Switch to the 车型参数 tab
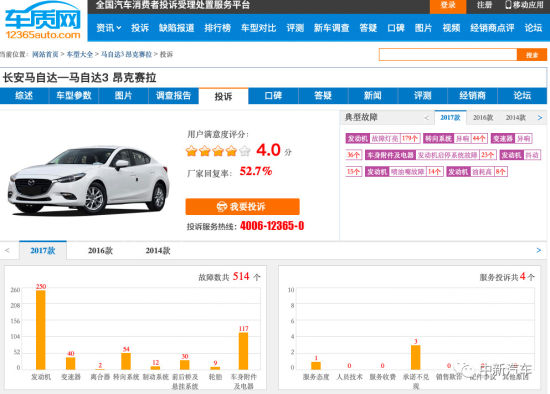Image resolution: width=550 pixels, height=394 pixels. (x=74, y=96)
